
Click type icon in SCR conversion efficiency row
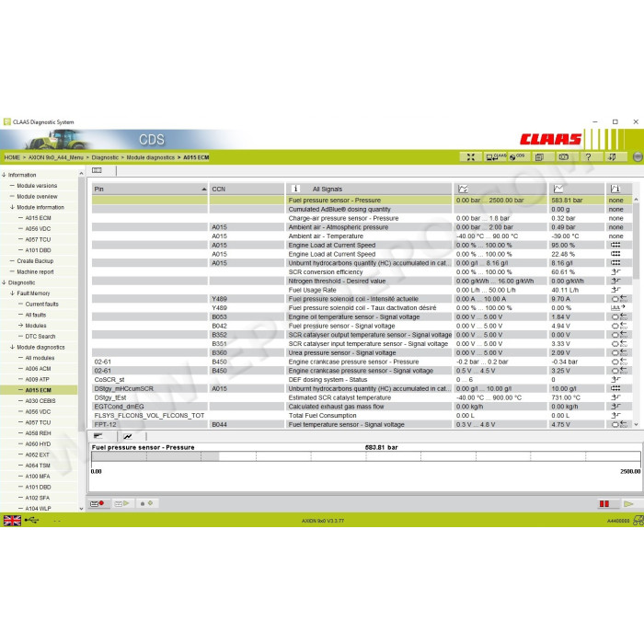click(x=615, y=272)
